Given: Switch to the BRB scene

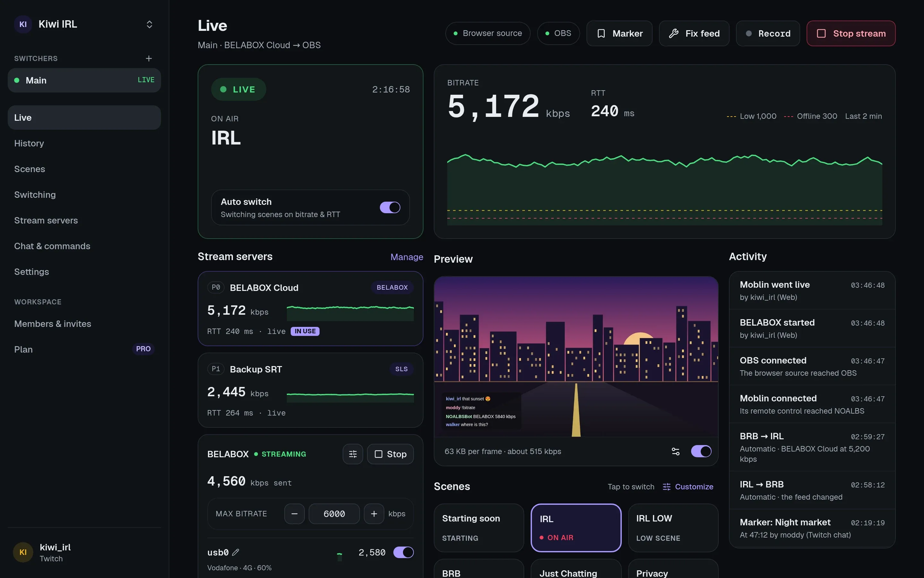Looking at the screenshot, I should click(x=479, y=569).
